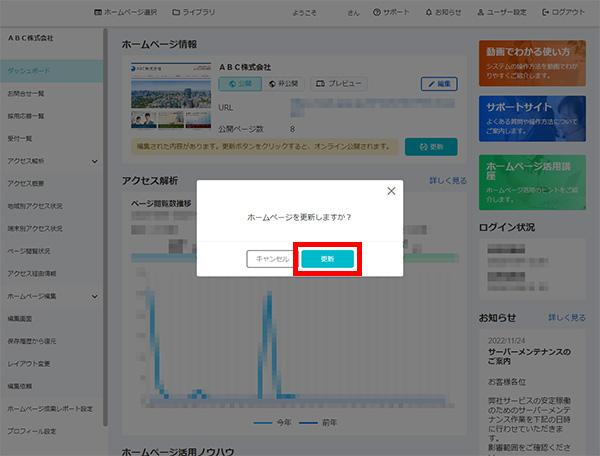Viewport: 600px width, 456px height.
Task: Click キャンセル in the dialog
Action: coord(271,258)
